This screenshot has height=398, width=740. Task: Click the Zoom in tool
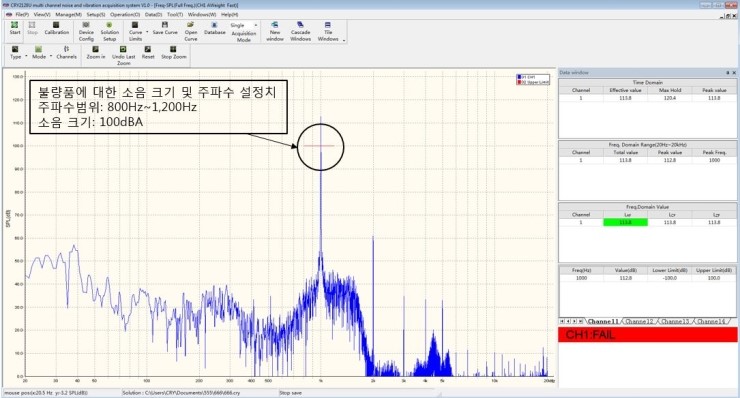point(96,52)
